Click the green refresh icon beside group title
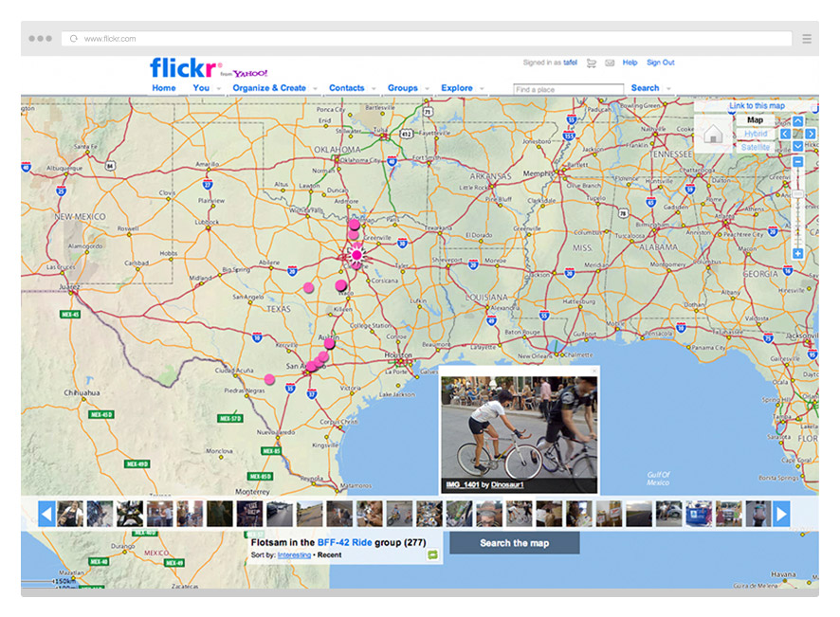Screen dimensions: 840x617 click(432, 554)
